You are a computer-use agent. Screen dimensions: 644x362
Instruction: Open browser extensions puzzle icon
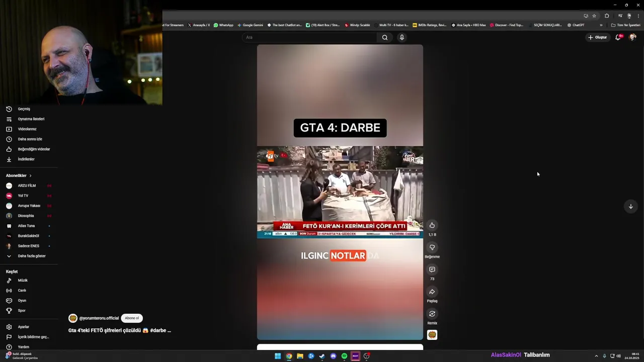tap(607, 16)
